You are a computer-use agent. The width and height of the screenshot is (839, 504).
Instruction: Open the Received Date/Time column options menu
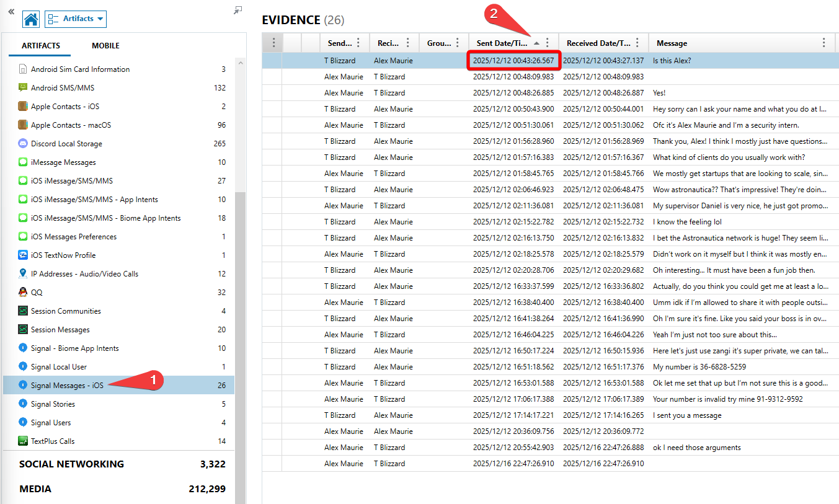click(637, 43)
